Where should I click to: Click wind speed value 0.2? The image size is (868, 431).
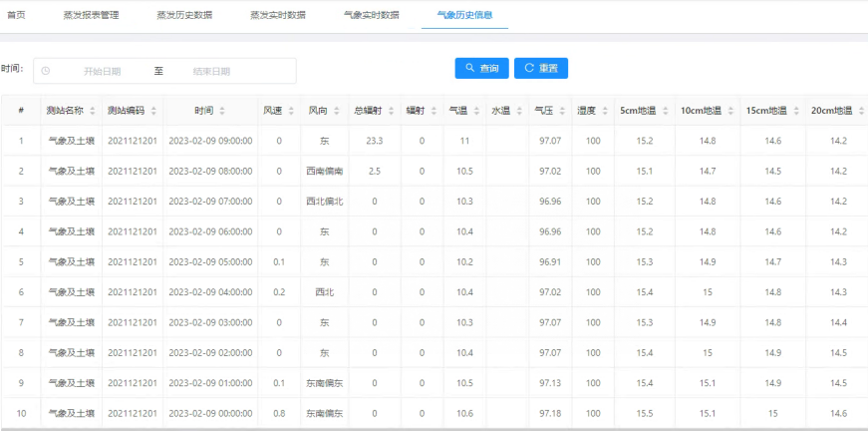[279, 292]
